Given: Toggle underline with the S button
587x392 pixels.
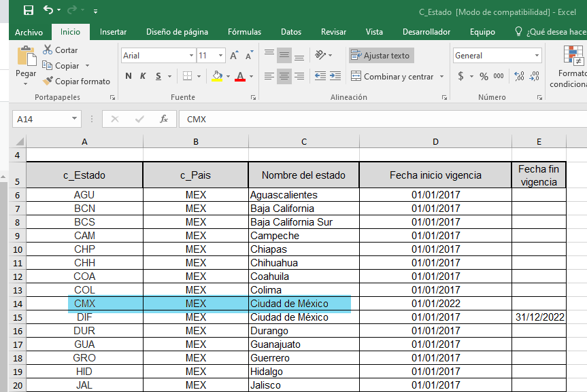Looking at the screenshot, I should (158, 76).
